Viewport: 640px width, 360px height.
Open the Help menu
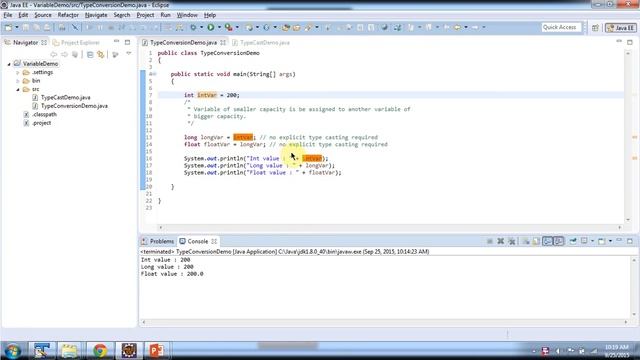(x=210, y=15)
